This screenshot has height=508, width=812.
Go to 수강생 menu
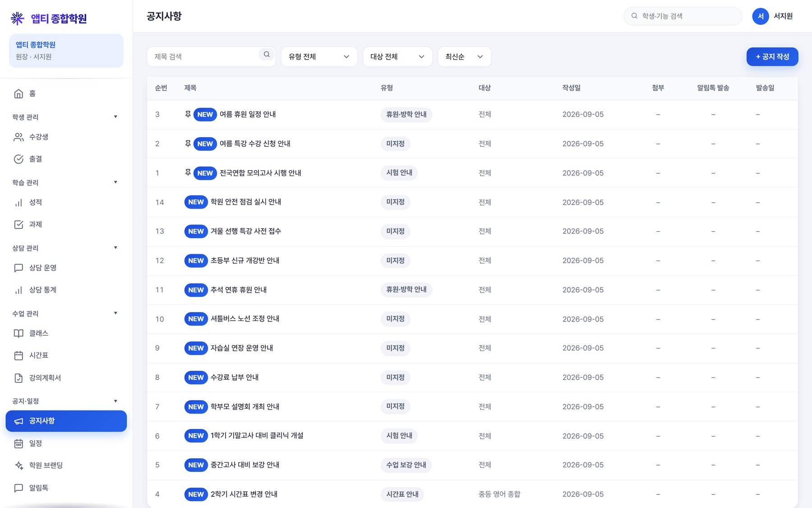click(66, 137)
